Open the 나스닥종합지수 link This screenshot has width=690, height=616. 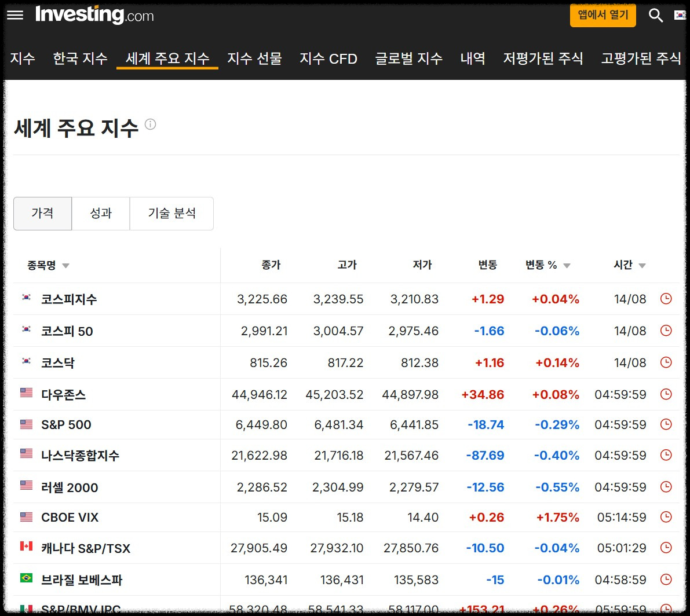pyautogui.click(x=80, y=455)
